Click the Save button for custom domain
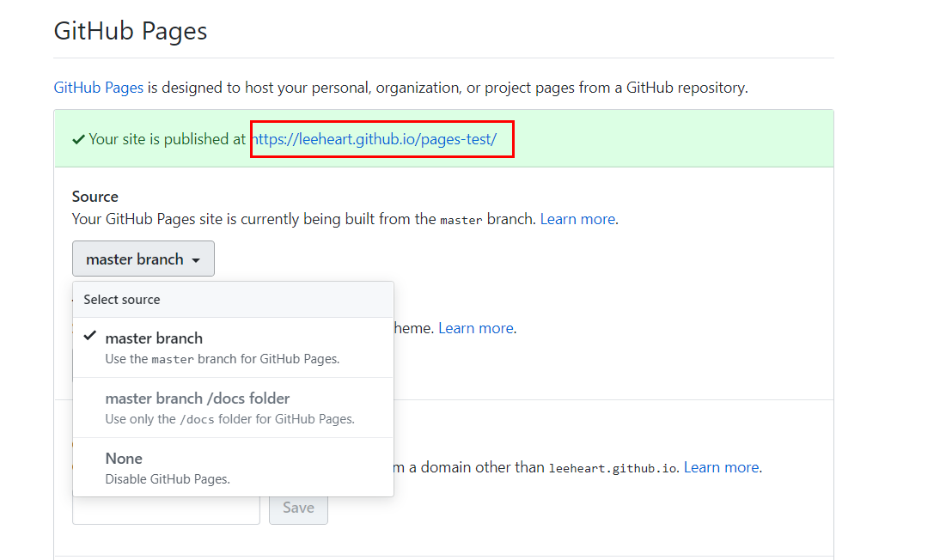This screenshot has width=952, height=560. pyautogui.click(x=298, y=508)
